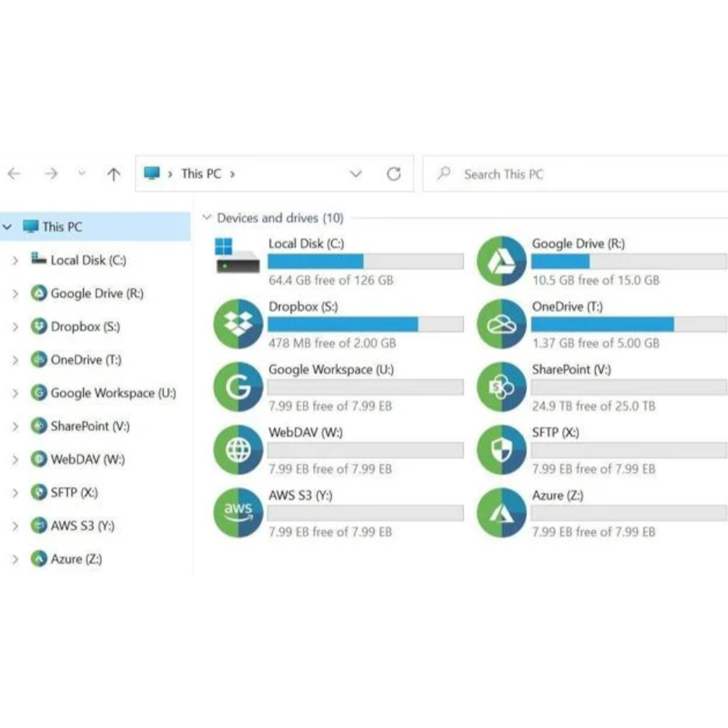
Task: Expand Google Drive (R:) in sidebar tree
Action: 16,294
